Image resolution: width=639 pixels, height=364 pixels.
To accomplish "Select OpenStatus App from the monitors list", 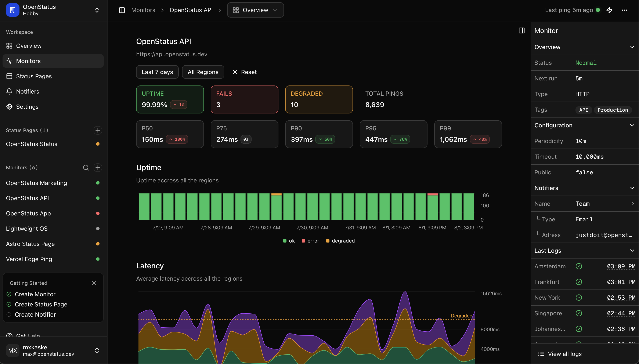I will coord(28,213).
